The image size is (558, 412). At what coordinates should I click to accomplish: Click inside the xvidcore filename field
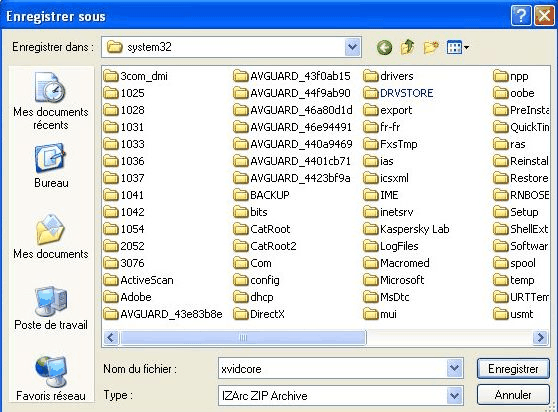(x=332, y=369)
